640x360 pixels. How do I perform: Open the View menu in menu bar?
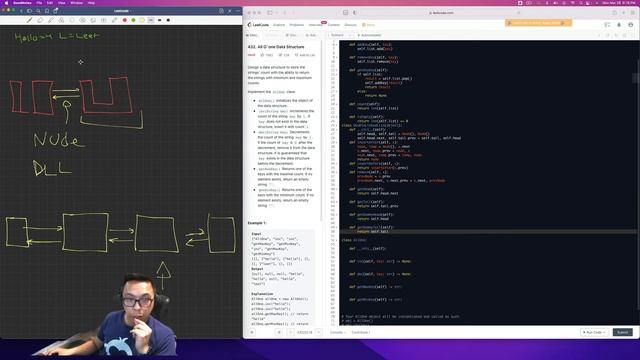[x=62, y=3]
